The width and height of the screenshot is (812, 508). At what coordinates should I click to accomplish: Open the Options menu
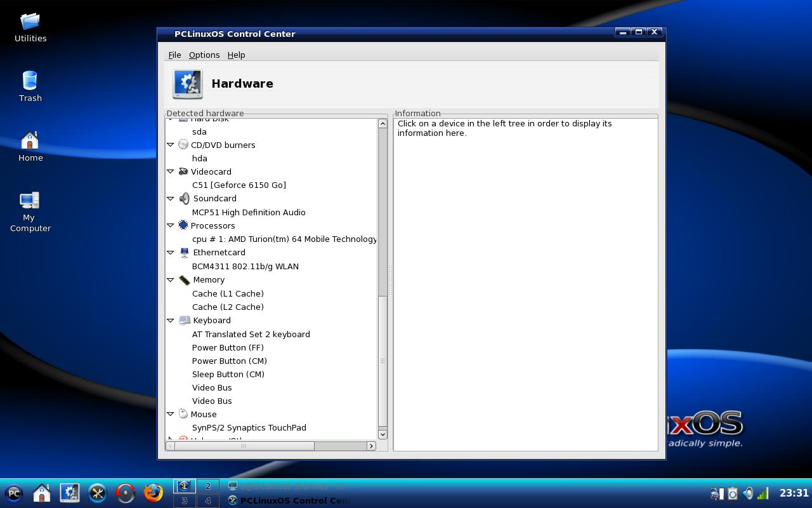pyautogui.click(x=204, y=55)
